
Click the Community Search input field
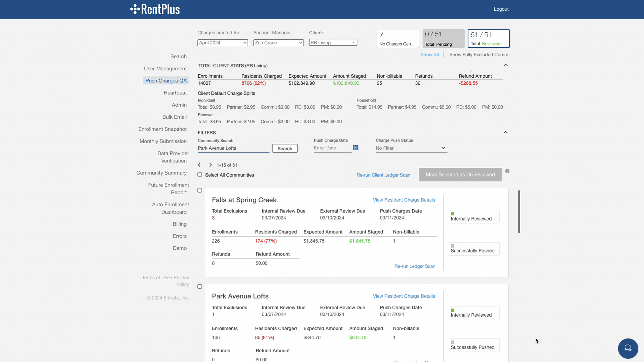(233, 148)
